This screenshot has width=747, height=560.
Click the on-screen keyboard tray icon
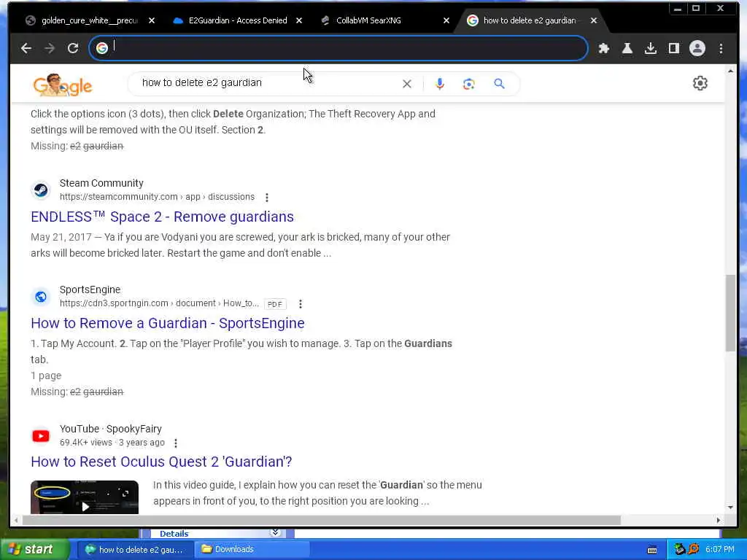pos(652,550)
